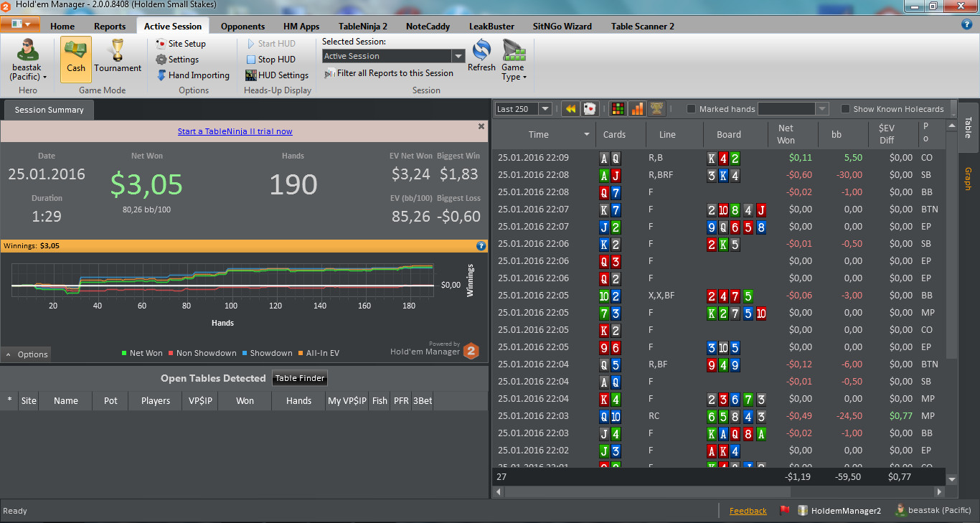The height and width of the screenshot is (523, 980).
Task: Sort open tables by VP$IP column
Action: [200, 400]
